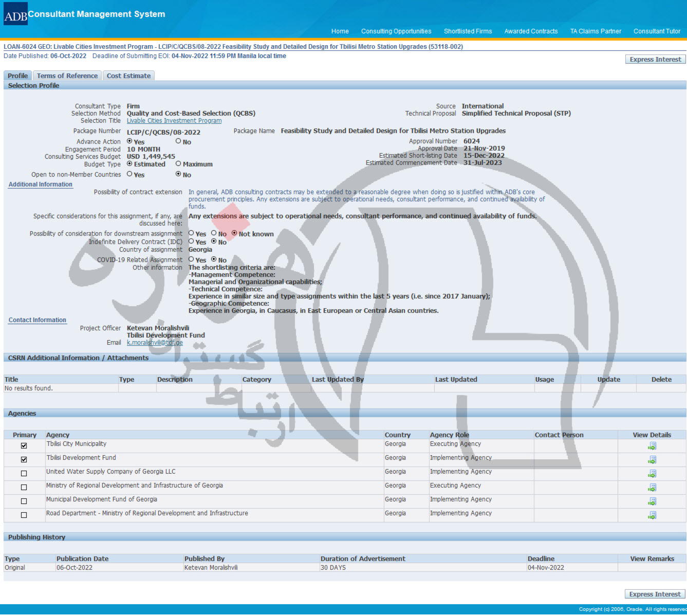Select Yes for Indefinite Delivery Contract
The height and width of the screenshot is (616, 687).
(x=191, y=241)
